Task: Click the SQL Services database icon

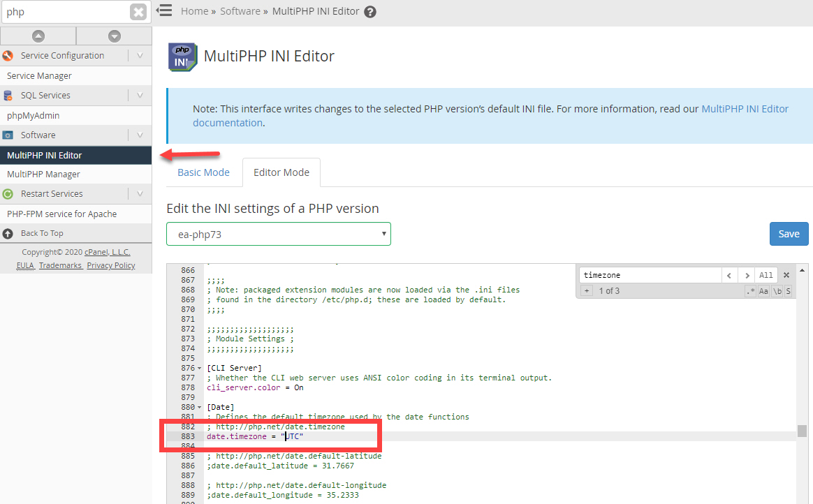Action: coord(8,96)
